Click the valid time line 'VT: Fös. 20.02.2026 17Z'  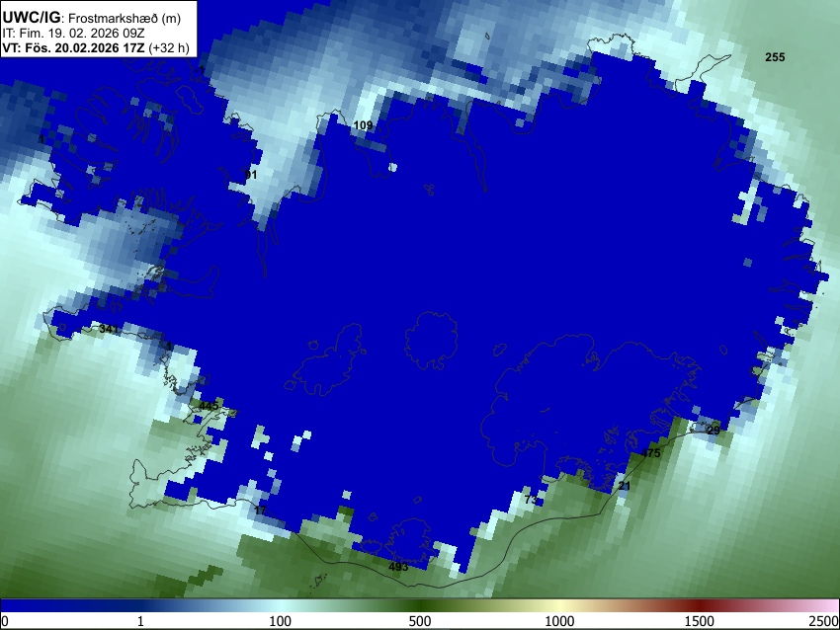pos(73,48)
